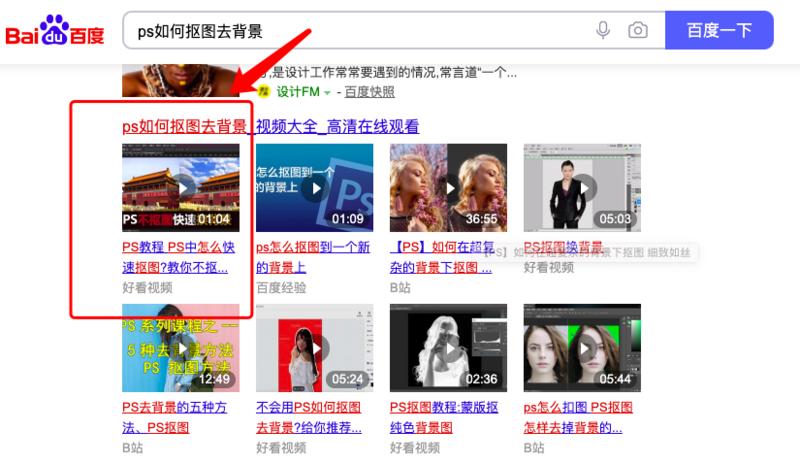The height and width of the screenshot is (463, 800).
Task: Play the 02:36 mask cutout video
Action: [448, 348]
